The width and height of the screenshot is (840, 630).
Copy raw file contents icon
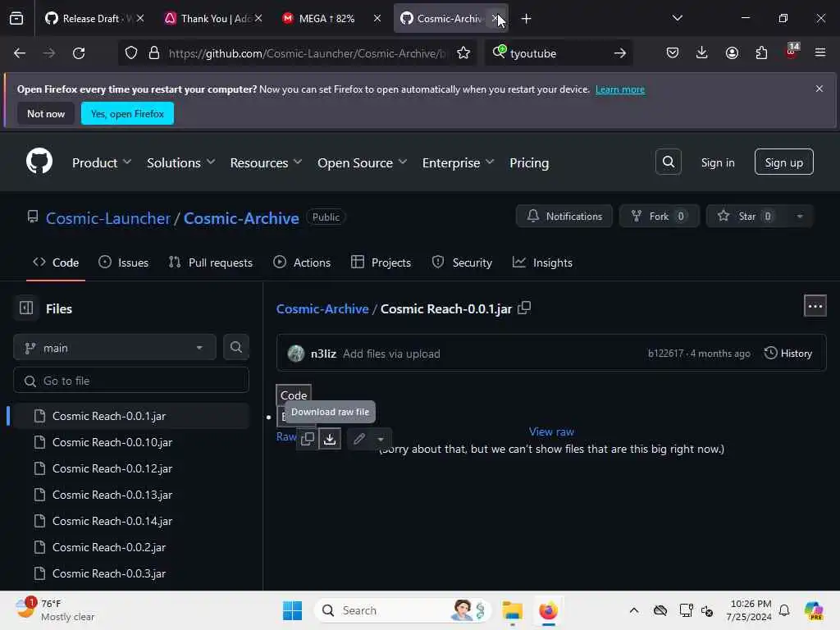(308, 440)
